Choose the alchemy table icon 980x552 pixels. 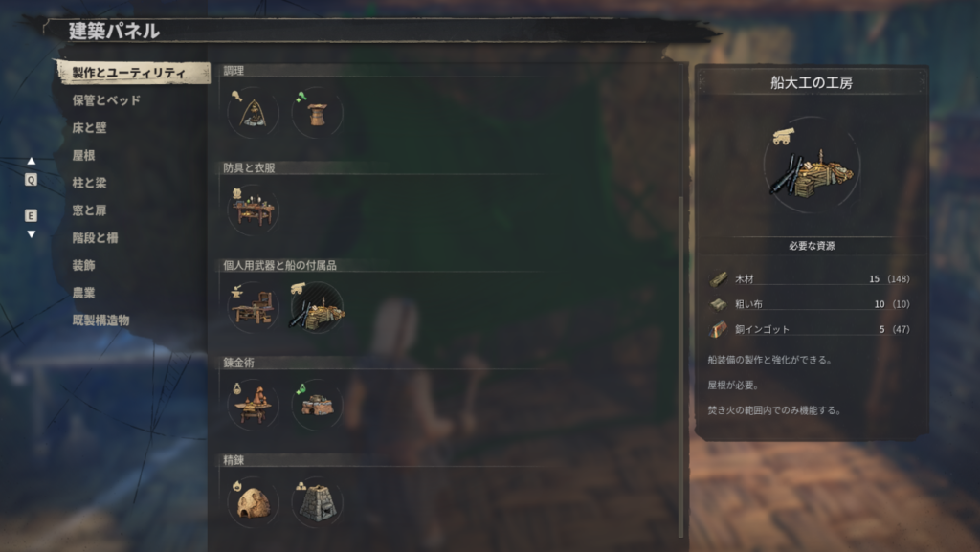253,405
